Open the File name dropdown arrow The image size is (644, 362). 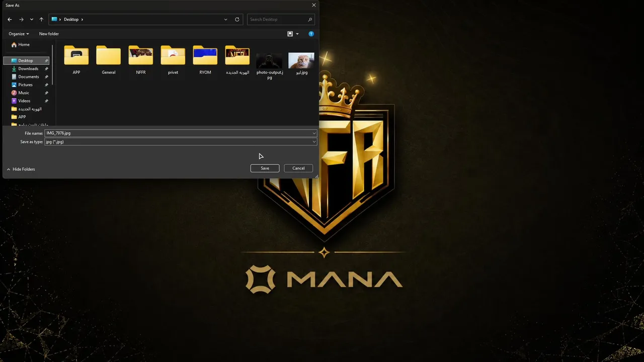[x=314, y=133]
